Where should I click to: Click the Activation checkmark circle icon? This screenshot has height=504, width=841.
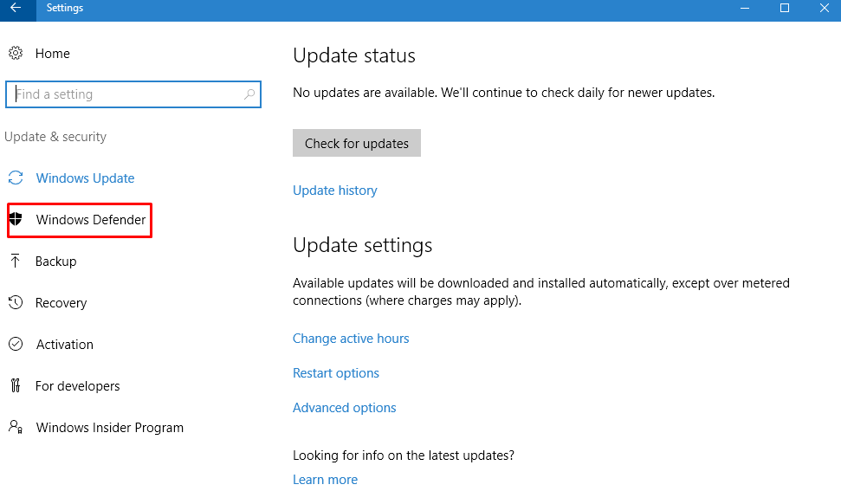[x=16, y=345]
